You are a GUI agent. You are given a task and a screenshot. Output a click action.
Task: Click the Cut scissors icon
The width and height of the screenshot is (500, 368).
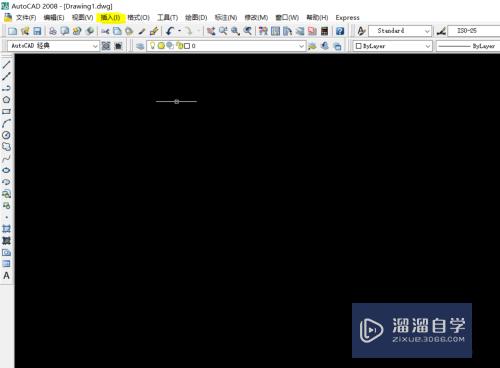(x=105, y=31)
